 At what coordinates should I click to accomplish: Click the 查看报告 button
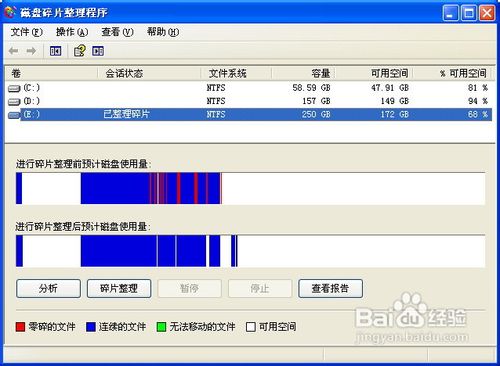point(330,288)
